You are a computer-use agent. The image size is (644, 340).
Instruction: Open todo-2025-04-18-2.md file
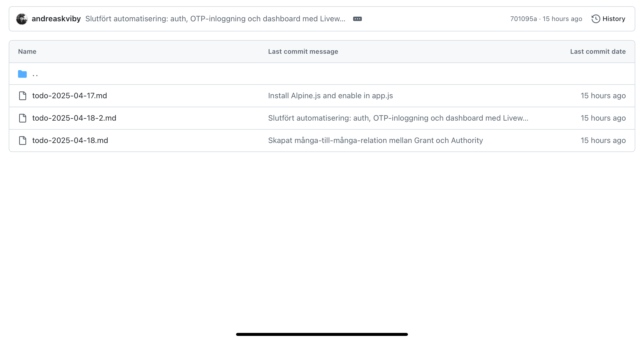74,118
